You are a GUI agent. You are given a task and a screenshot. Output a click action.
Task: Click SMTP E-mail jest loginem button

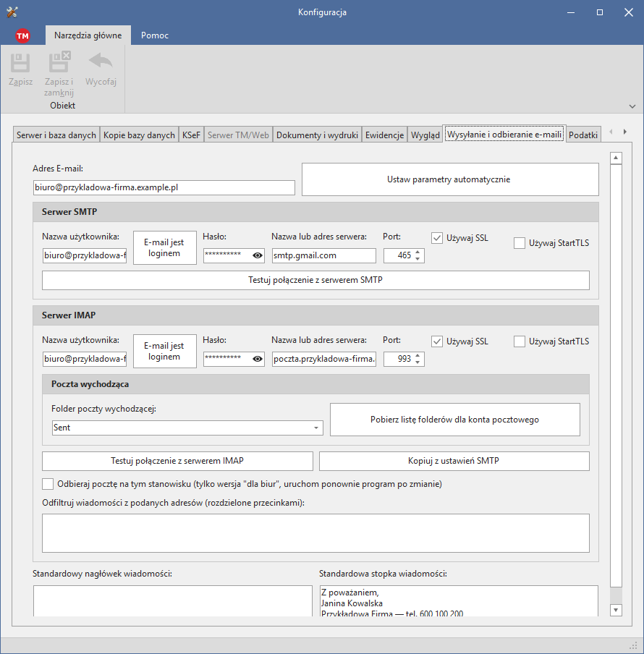[x=165, y=247]
